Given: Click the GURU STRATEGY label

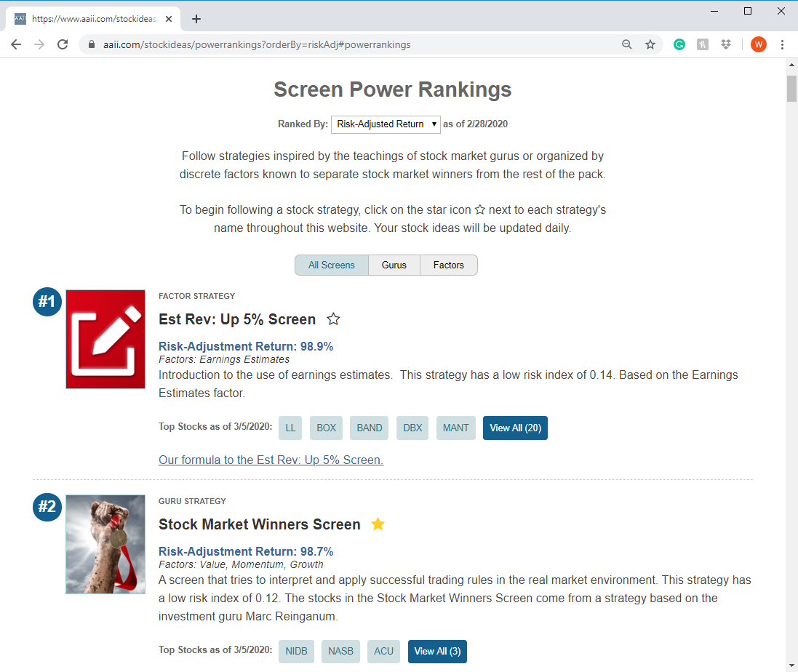Looking at the screenshot, I should (x=192, y=501).
